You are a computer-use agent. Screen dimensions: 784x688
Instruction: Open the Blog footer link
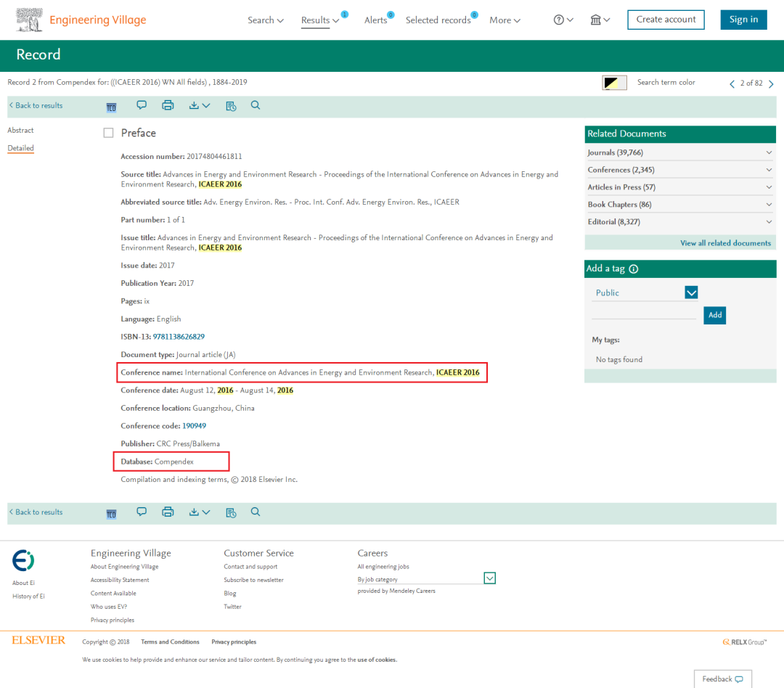(230, 594)
